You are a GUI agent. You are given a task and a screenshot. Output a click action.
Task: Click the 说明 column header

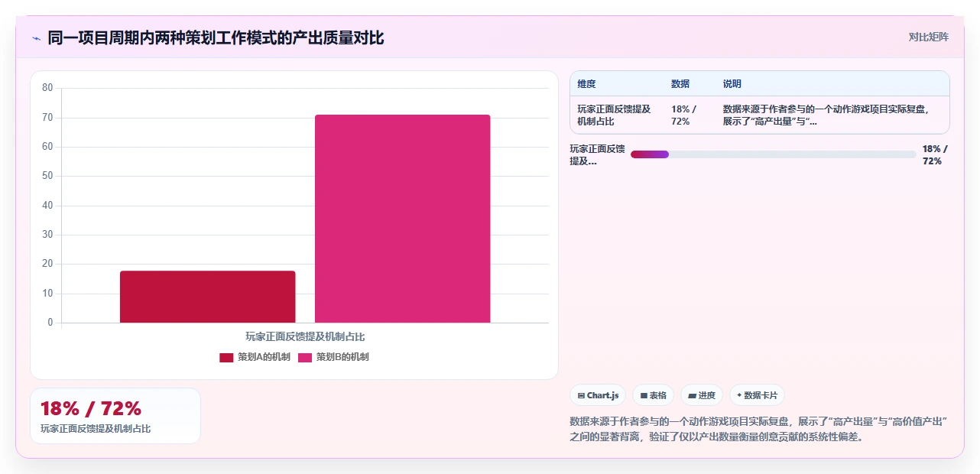click(x=732, y=84)
